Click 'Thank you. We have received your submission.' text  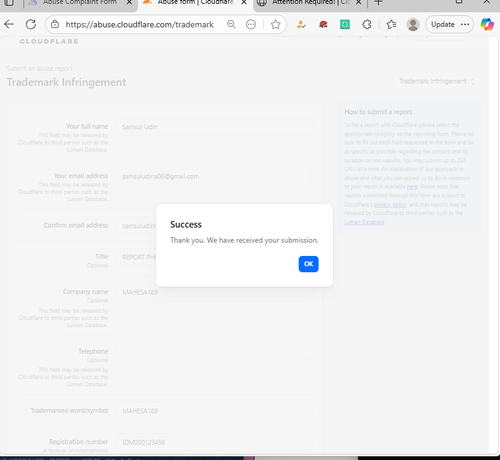point(244,240)
